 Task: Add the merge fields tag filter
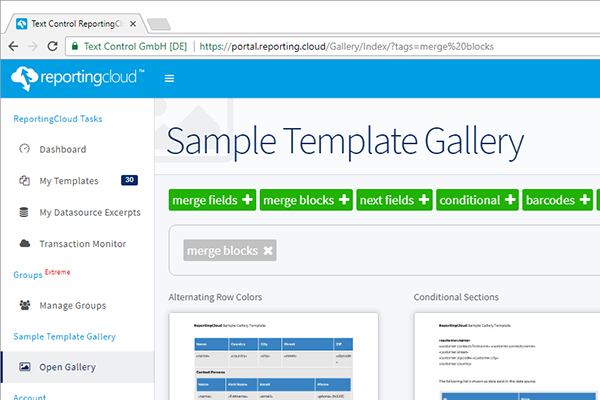click(x=212, y=200)
